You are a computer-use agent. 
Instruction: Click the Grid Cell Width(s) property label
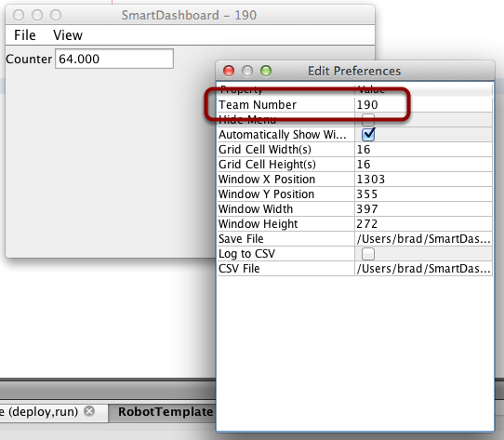[265, 150]
